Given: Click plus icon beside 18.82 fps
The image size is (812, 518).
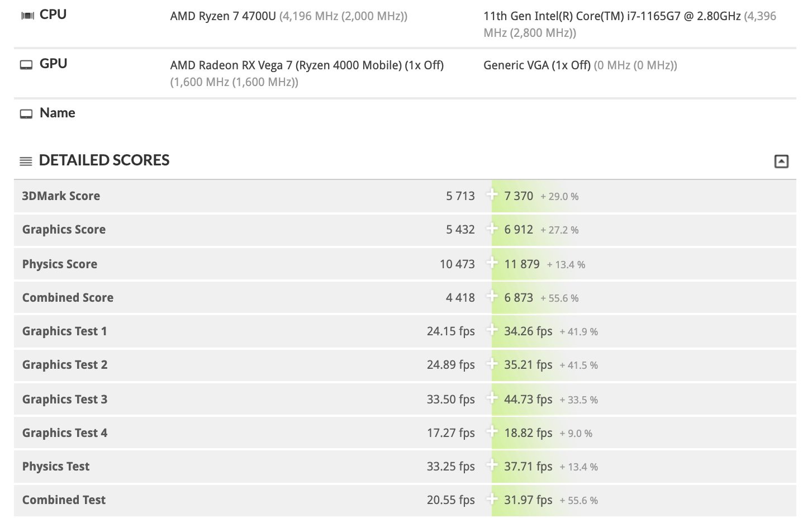Looking at the screenshot, I should click(492, 431).
